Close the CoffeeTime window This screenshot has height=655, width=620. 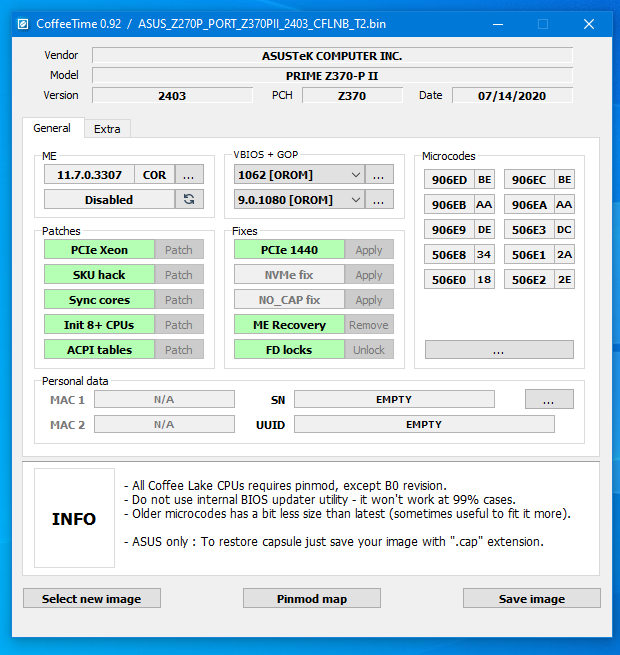point(589,24)
